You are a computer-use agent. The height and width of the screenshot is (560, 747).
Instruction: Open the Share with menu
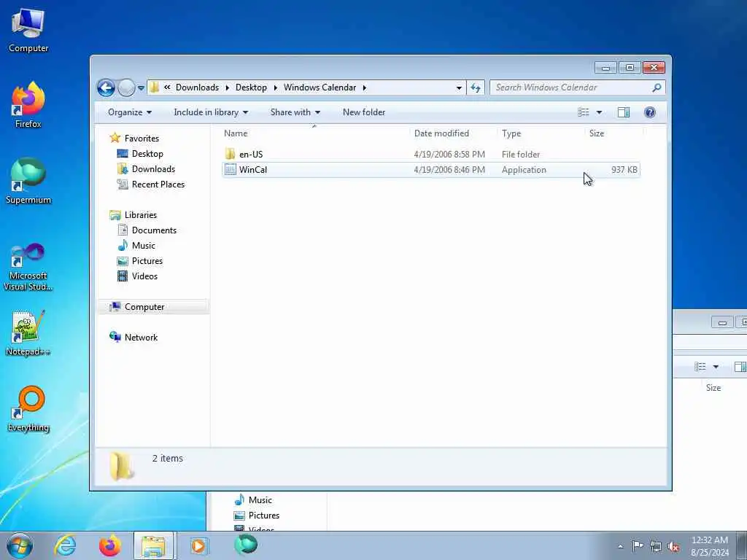295,112
